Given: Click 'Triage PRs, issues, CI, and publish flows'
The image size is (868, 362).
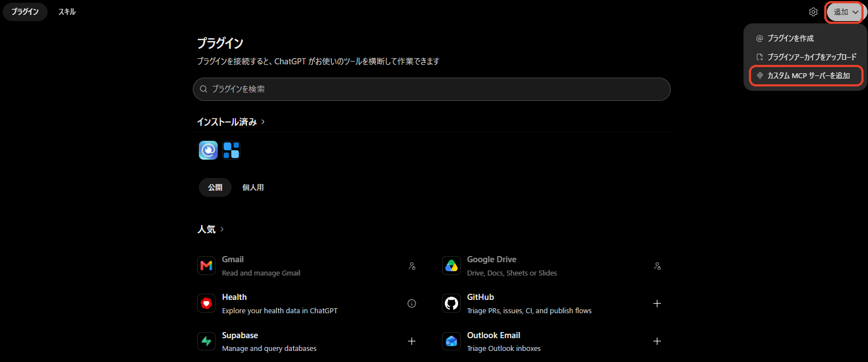Looking at the screenshot, I should click(529, 310).
